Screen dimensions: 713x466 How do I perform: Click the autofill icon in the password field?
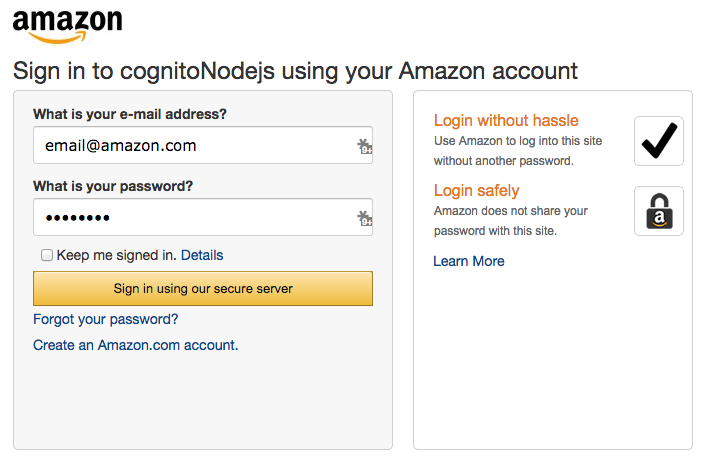point(364,218)
